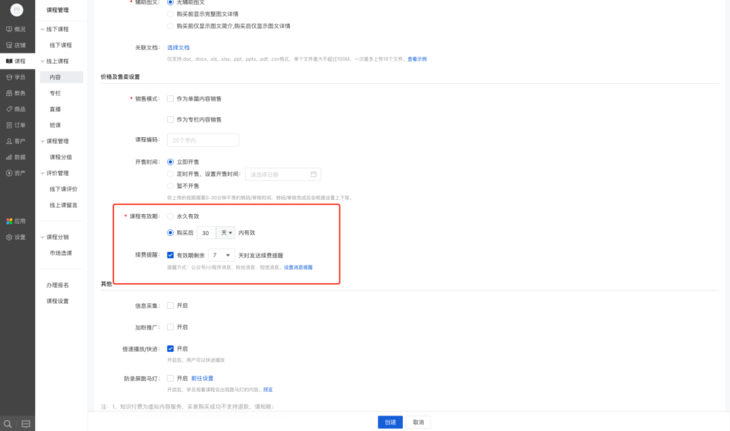Image resolution: width=730 pixels, height=431 pixels.
Task: Click 设置消息提醒 link
Action: [x=298, y=268]
